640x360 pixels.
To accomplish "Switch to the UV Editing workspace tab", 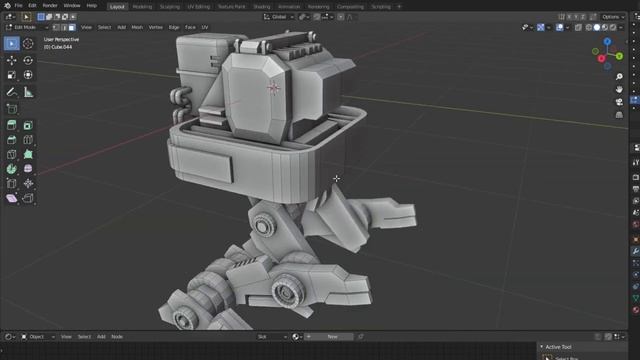I will (198, 7).
